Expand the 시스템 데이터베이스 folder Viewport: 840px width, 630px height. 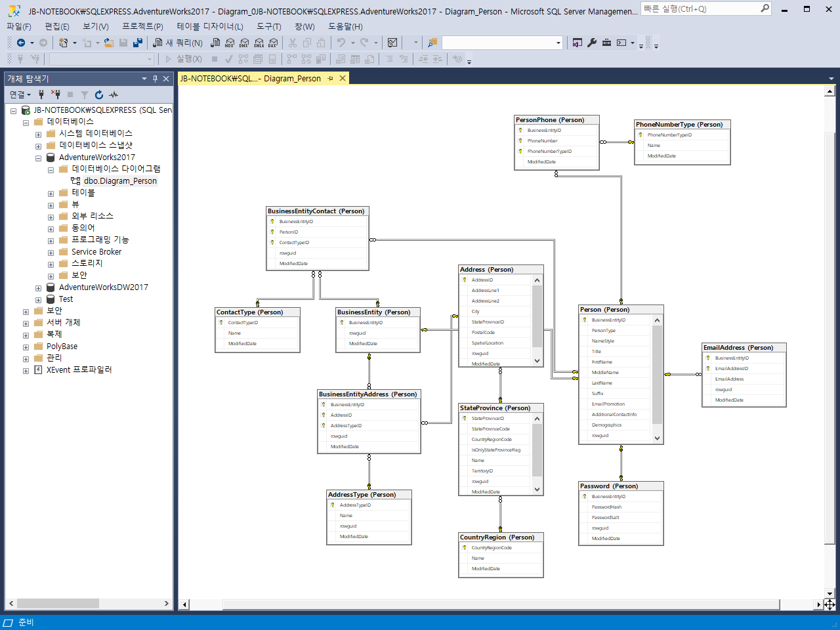tap(38, 135)
